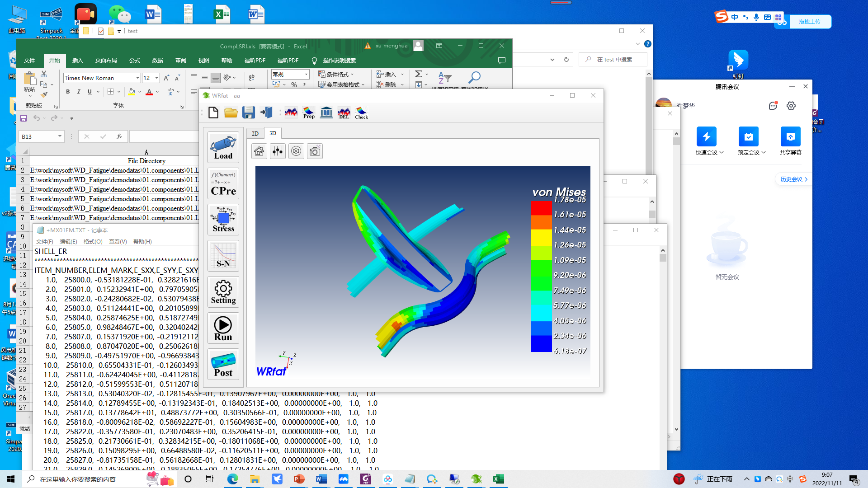Expand the B13 name box dropdown
Screen dimensions: 868x488
(x=60, y=136)
